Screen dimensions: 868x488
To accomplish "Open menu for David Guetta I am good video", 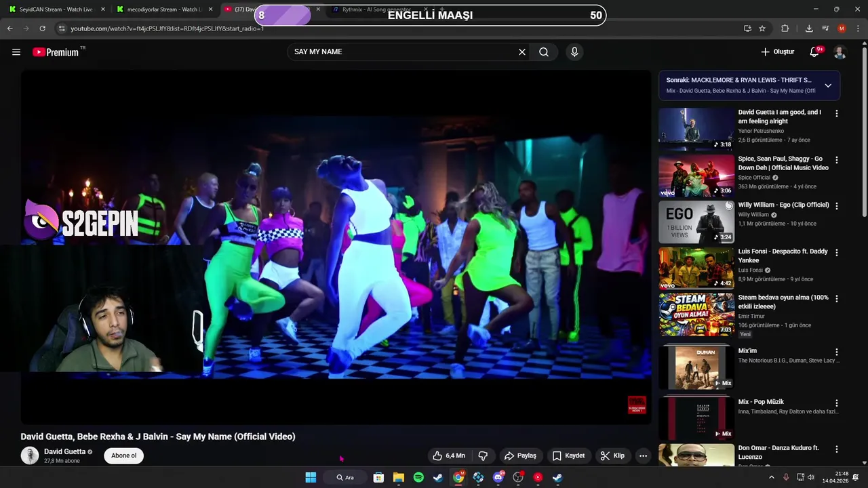I will [x=837, y=113].
